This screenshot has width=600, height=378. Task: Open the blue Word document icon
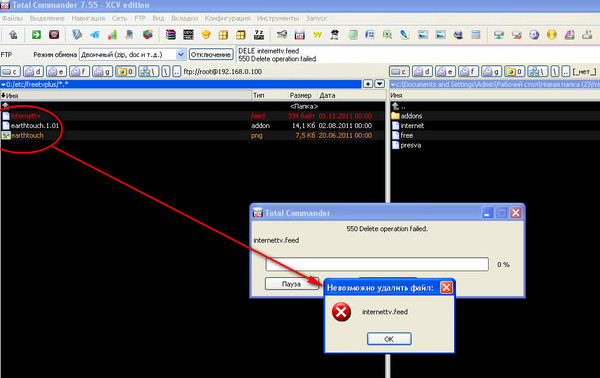(x=370, y=35)
